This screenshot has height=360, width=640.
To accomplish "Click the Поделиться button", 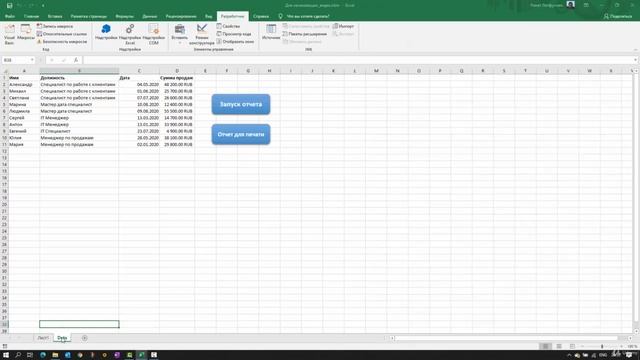I will 618,16.
